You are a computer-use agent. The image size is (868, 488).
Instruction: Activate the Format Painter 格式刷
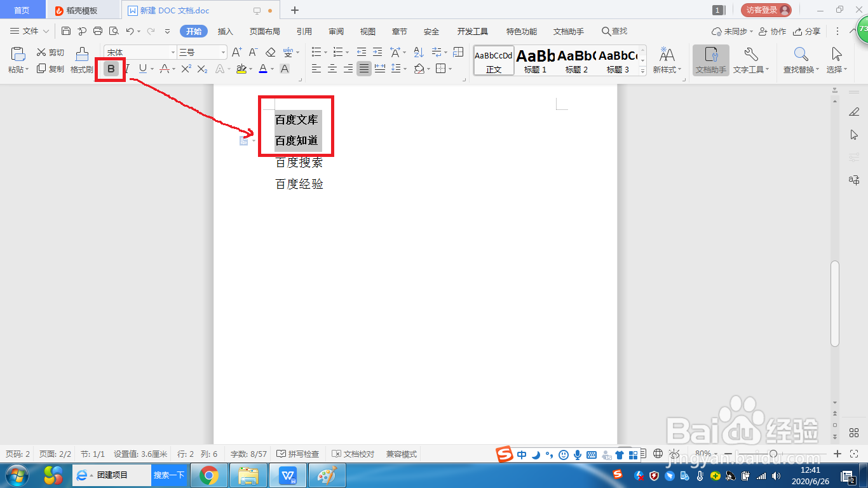82,60
